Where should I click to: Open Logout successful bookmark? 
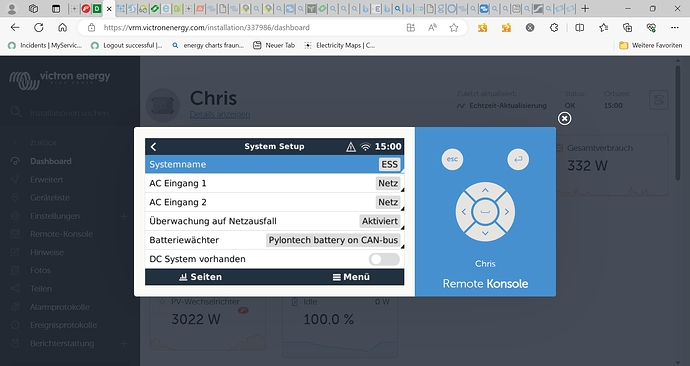127,45
